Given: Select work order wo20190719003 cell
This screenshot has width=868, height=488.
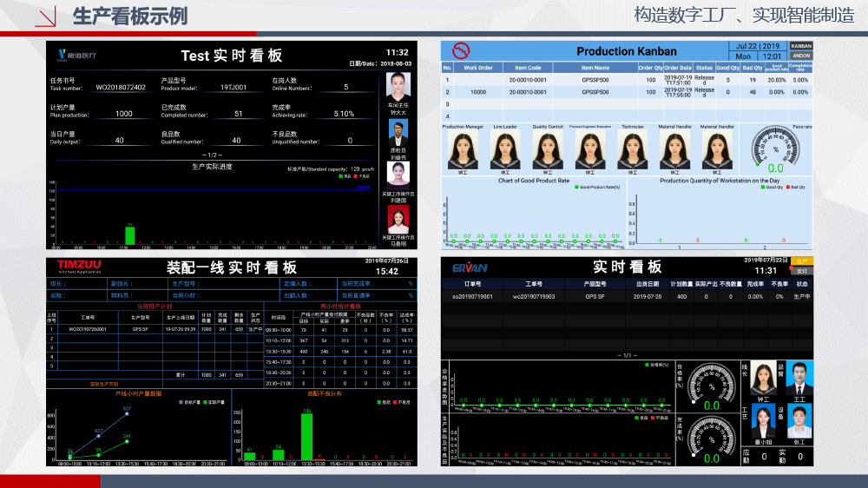Looking at the screenshot, I should (x=534, y=297).
